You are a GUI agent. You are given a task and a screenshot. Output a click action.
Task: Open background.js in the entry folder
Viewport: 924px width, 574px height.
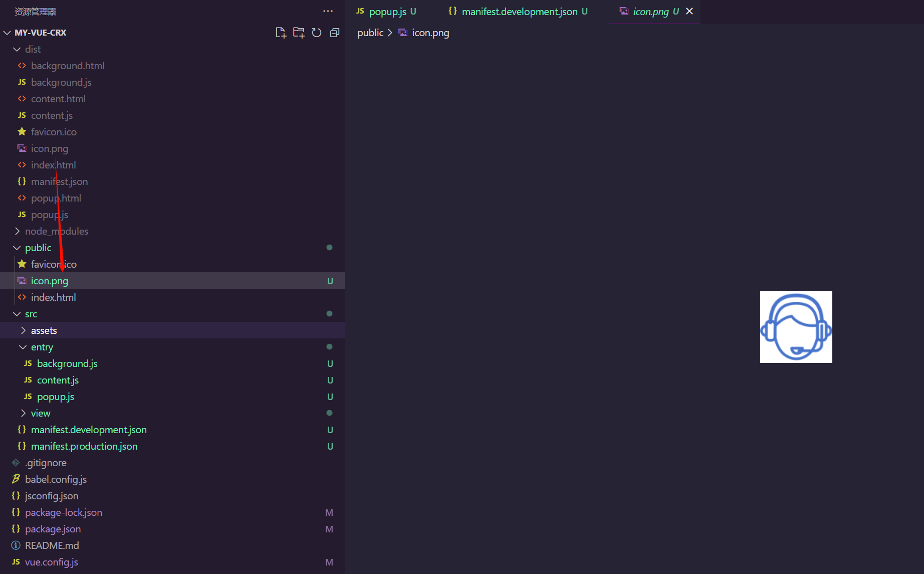67,363
